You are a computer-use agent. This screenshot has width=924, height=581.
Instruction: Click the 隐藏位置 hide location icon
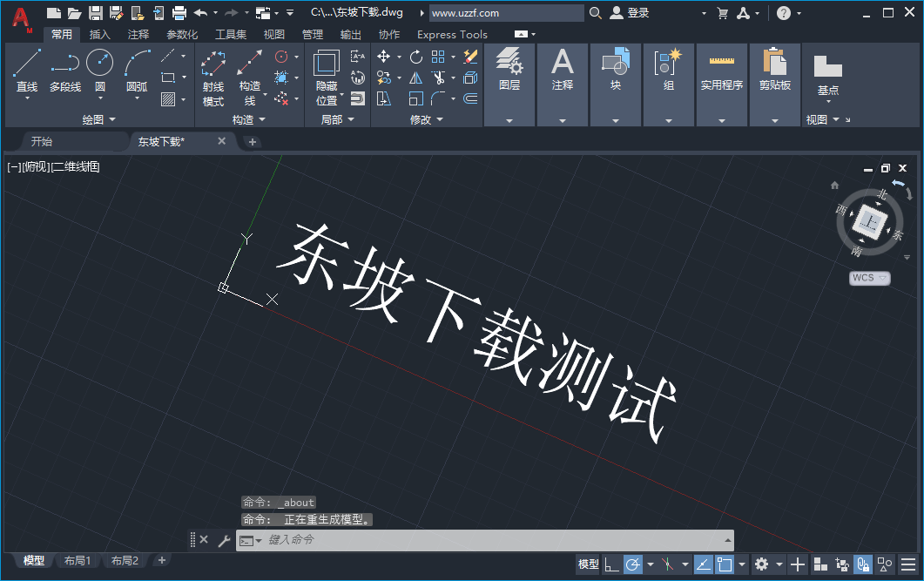[x=326, y=78]
